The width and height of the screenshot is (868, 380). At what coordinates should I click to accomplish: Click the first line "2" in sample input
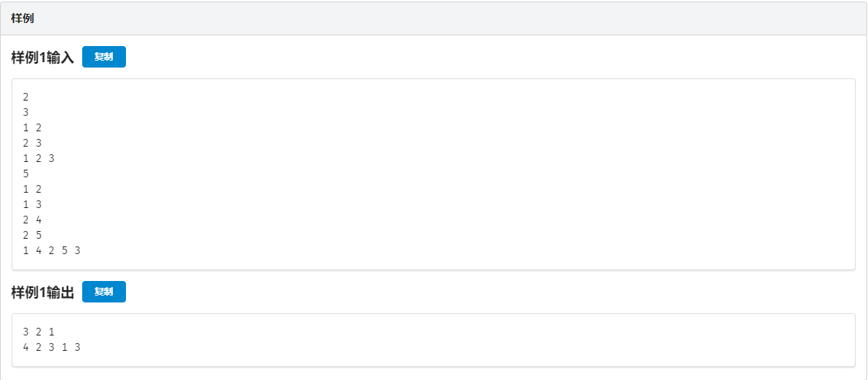[x=26, y=97]
